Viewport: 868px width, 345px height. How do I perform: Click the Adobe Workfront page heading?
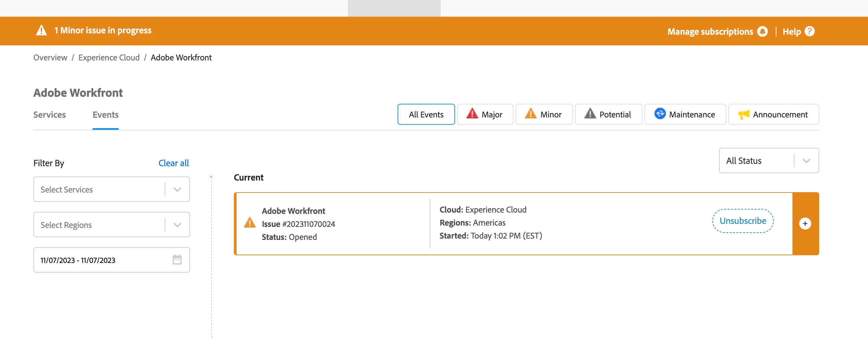tap(78, 92)
